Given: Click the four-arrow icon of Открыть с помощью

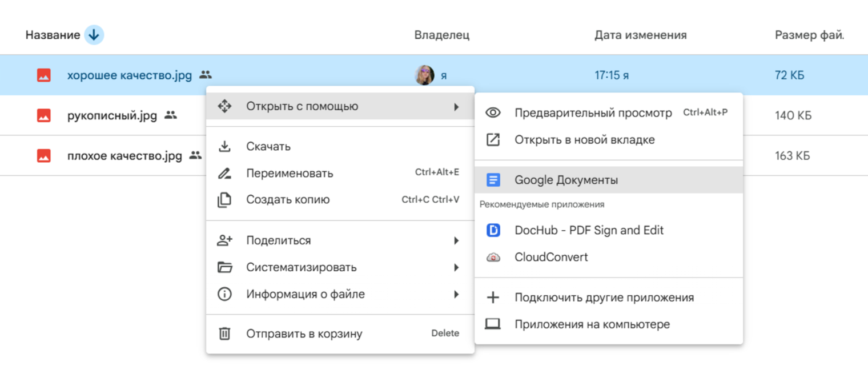Looking at the screenshot, I should 224,106.
